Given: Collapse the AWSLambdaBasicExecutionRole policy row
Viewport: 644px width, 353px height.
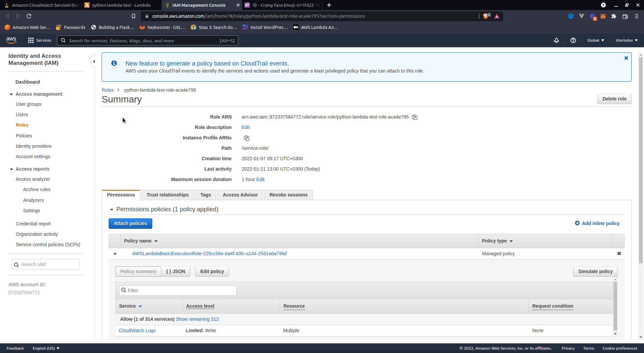Looking at the screenshot, I should tap(115, 254).
